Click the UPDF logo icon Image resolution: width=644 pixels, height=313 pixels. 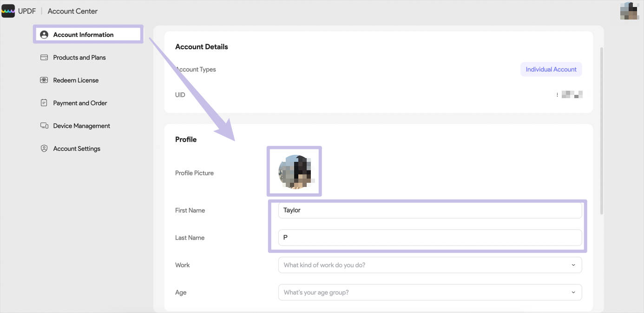(x=8, y=11)
